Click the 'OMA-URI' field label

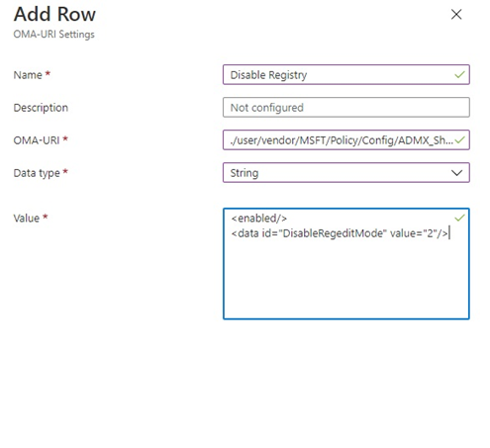[x=37, y=140]
